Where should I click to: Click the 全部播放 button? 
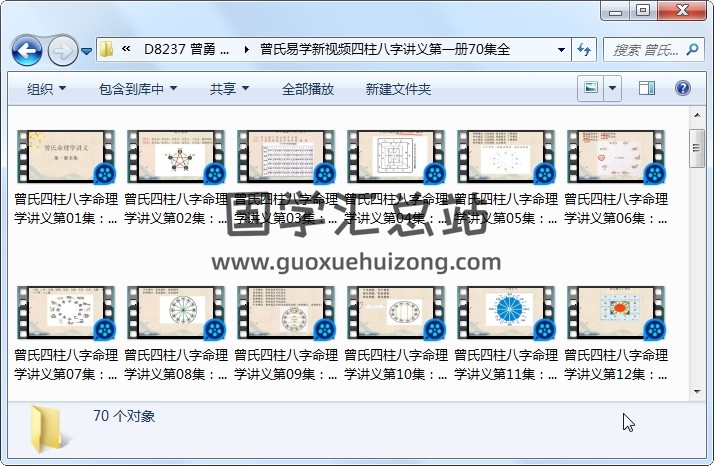(308, 89)
